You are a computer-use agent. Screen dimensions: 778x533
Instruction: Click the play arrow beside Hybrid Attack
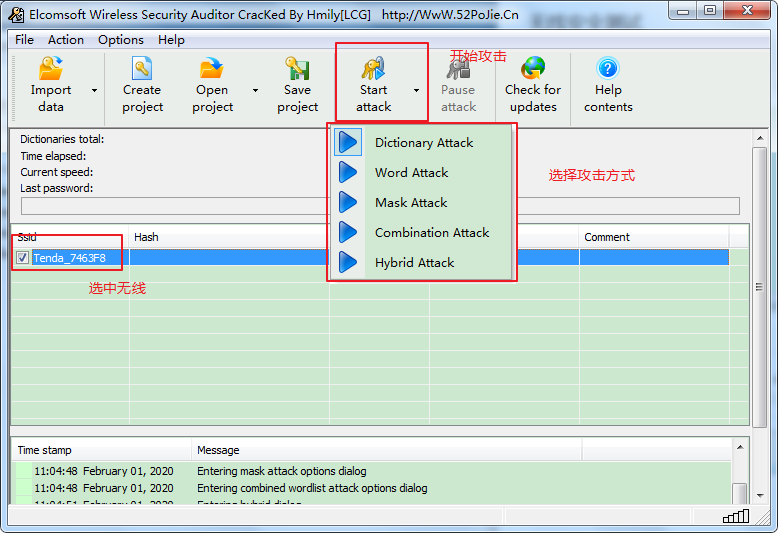tap(348, 262)
